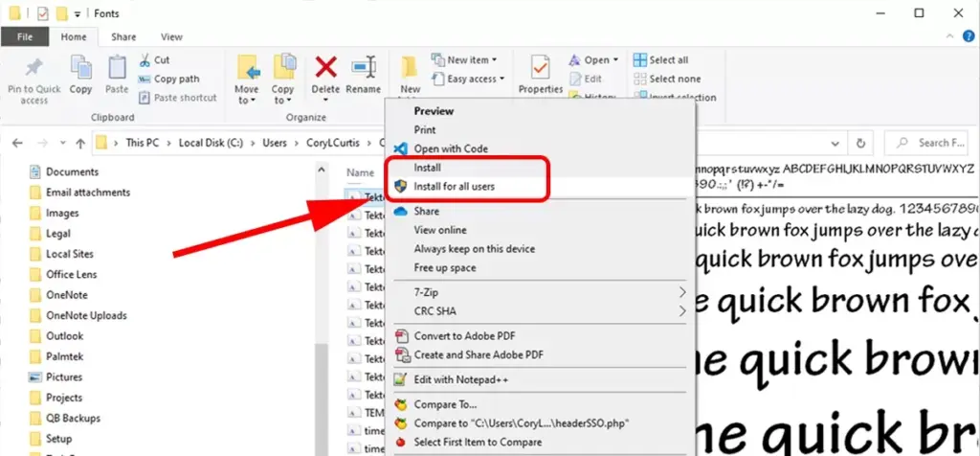Click the Name column header
Image resolution: width=980 pixels, height=456 pixels.
coord(361,172)
